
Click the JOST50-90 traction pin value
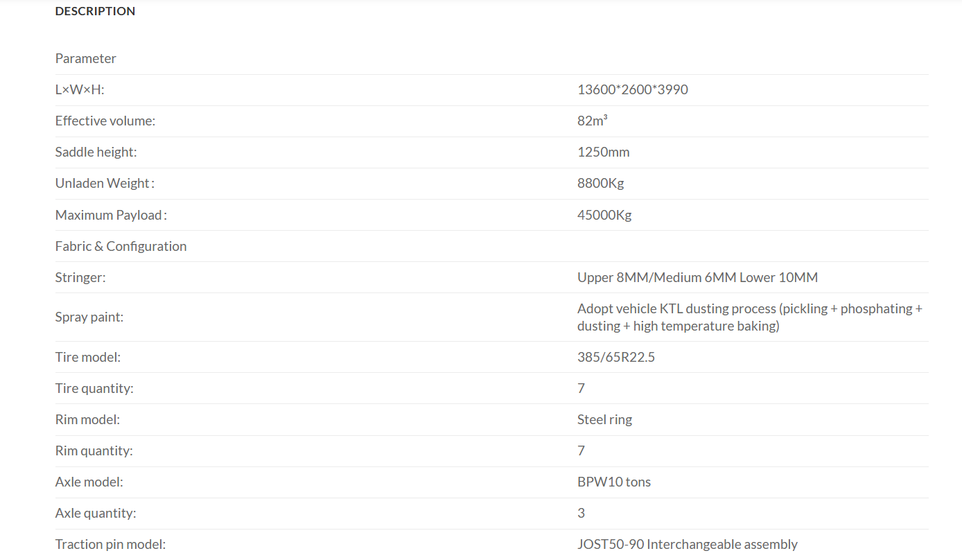(688, 544)
